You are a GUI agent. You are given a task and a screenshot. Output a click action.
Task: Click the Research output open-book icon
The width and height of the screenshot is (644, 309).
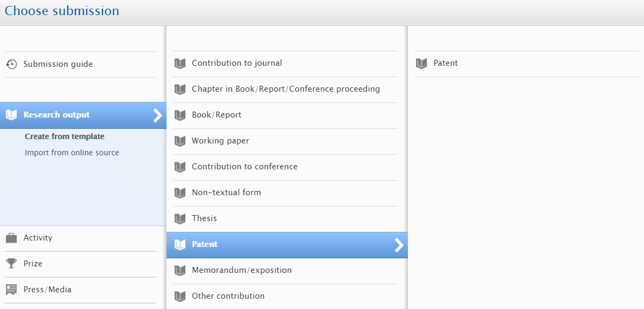pos(11,115)
